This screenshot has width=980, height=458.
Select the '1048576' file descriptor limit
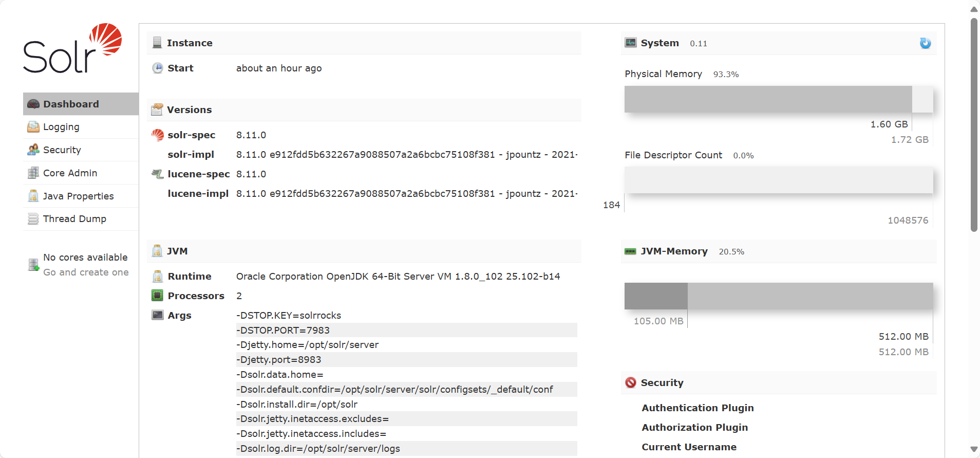(908, 221)
